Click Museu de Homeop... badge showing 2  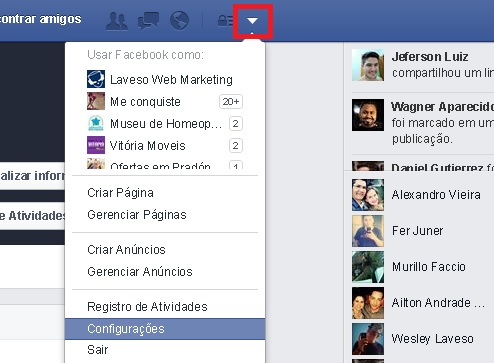pyautogui.click(x=236, y=123)
